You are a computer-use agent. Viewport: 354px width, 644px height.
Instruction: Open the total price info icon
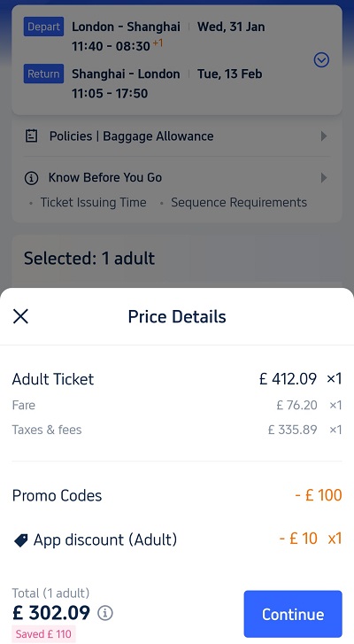[x=105, y=613]
